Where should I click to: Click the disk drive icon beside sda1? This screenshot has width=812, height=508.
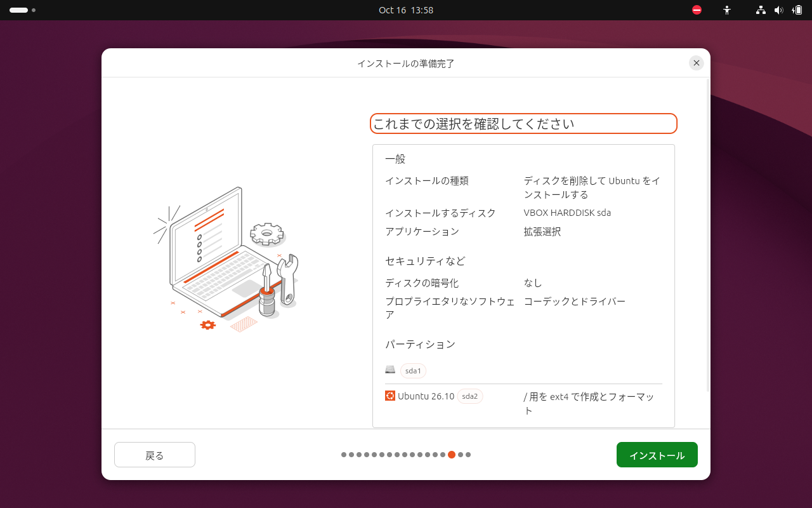click(390, 370)
